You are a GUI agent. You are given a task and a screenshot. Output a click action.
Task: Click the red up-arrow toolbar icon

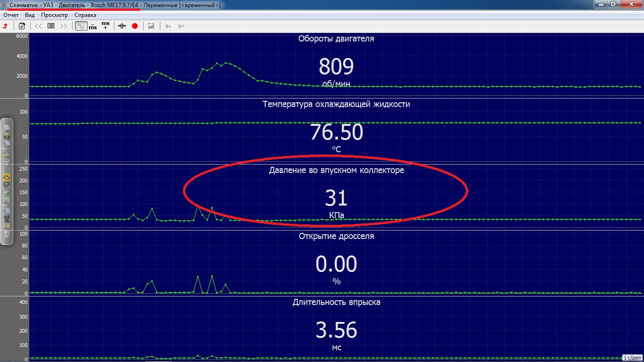pyautogui.click(x=6, y=26)
